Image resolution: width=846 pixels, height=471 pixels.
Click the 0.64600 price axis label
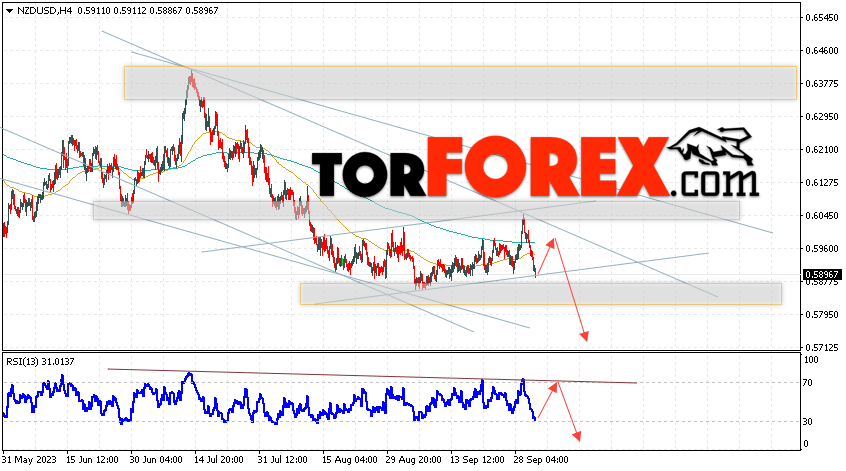coord(822,51)
